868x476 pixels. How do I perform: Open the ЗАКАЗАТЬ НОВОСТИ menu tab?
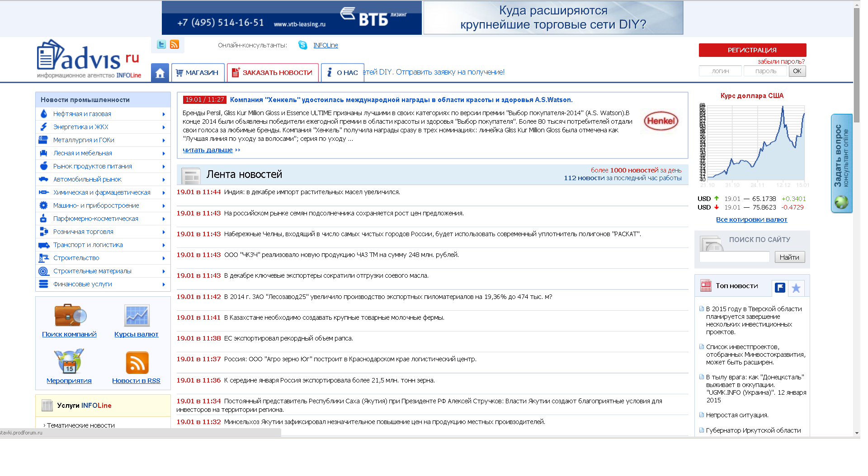coord(273,73)
